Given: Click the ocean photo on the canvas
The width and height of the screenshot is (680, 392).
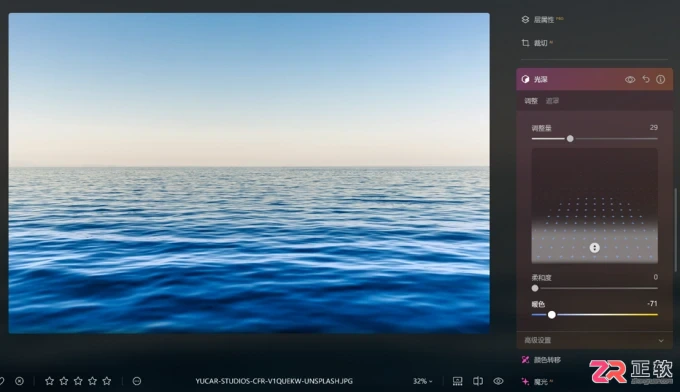Looking at the screenshot, I should coord(249,173).
